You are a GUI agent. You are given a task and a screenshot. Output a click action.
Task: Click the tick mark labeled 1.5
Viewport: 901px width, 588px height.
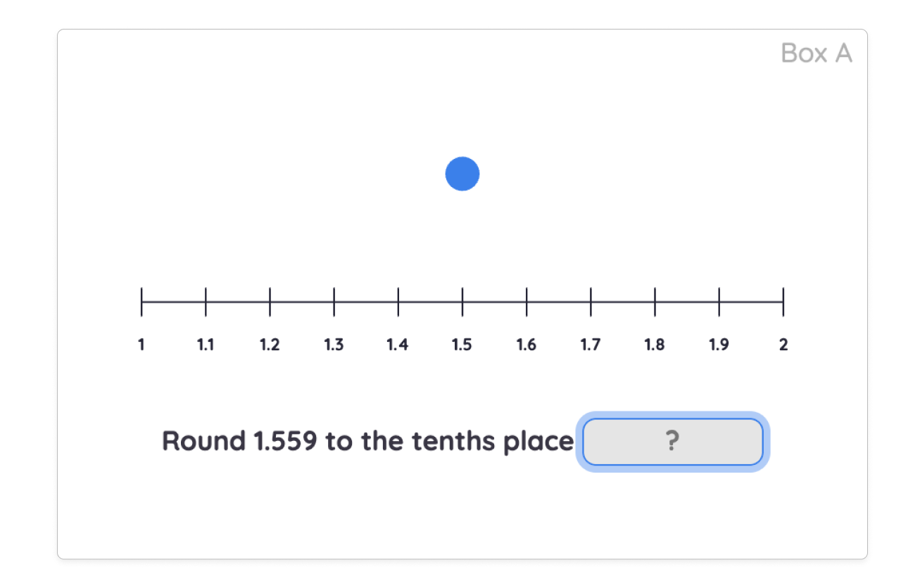tap(462, 301)
